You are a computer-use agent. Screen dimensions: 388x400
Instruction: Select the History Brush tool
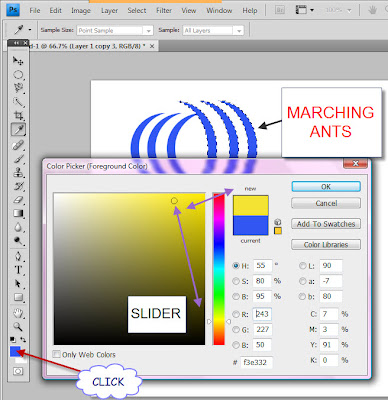point(18,186)
